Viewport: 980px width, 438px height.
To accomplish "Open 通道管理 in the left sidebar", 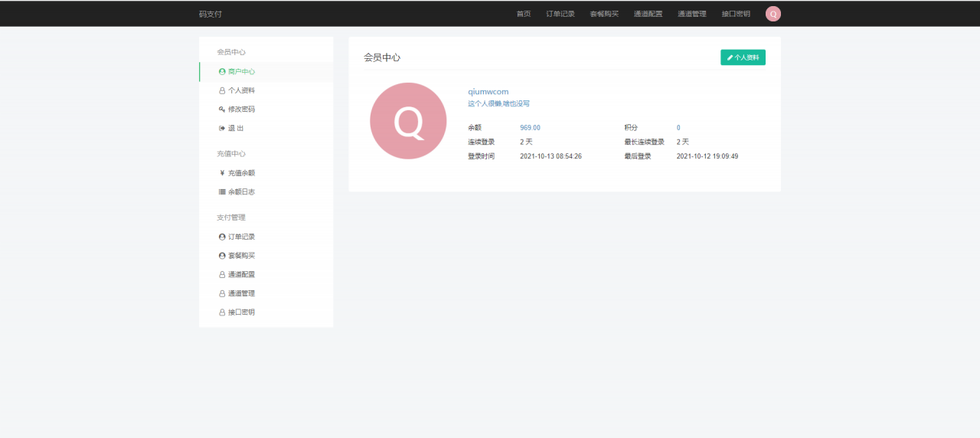I will (241, 293).
